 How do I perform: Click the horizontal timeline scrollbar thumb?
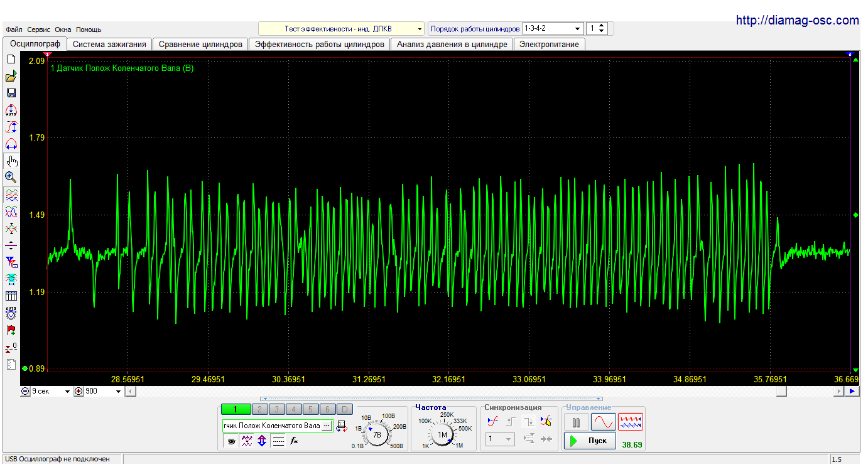tap(782, 391)
